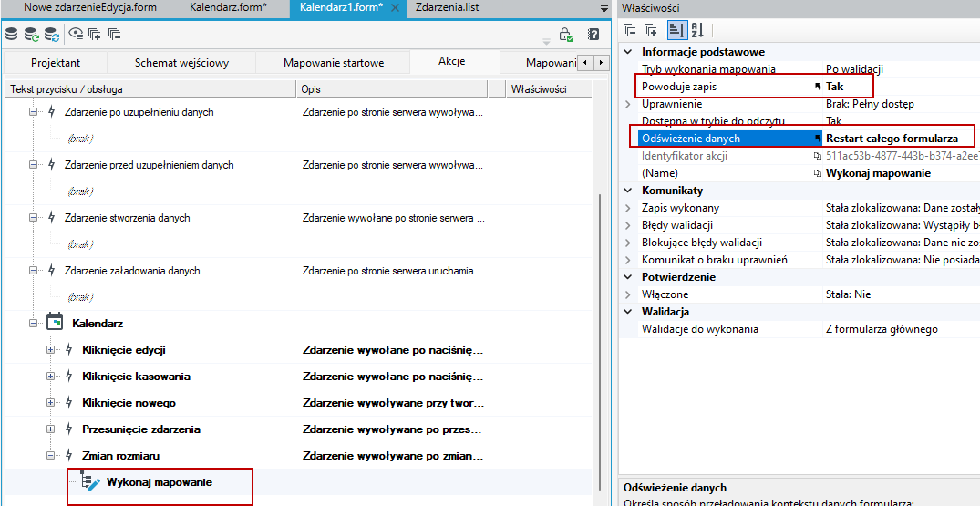Viewport: 980px width, 506px height.
Task: Expand the Włączone property
Action: (627, 294)
